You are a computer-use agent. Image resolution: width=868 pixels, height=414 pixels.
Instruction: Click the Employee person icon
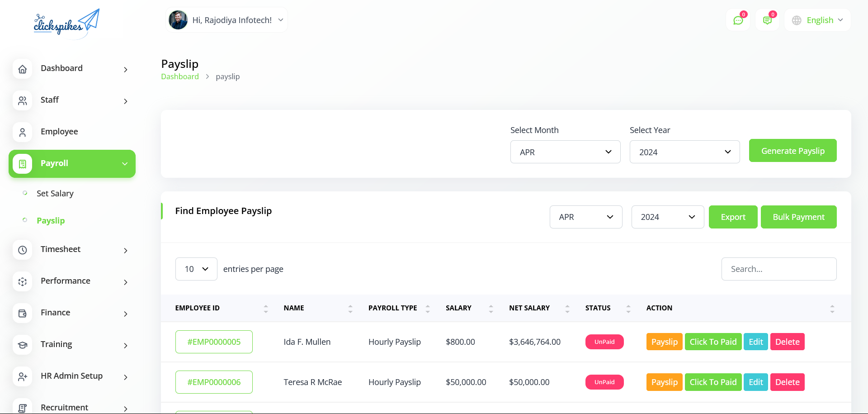click(23, 132)
